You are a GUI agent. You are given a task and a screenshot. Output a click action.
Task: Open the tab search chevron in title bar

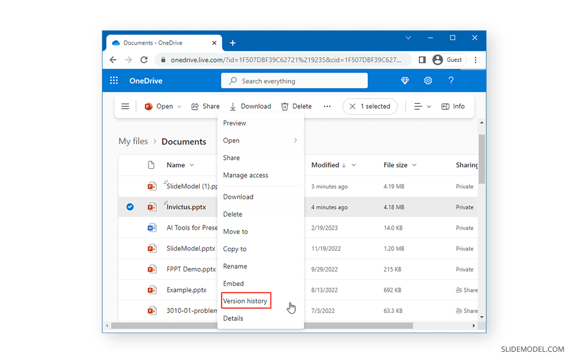click(x=408, y=38)
